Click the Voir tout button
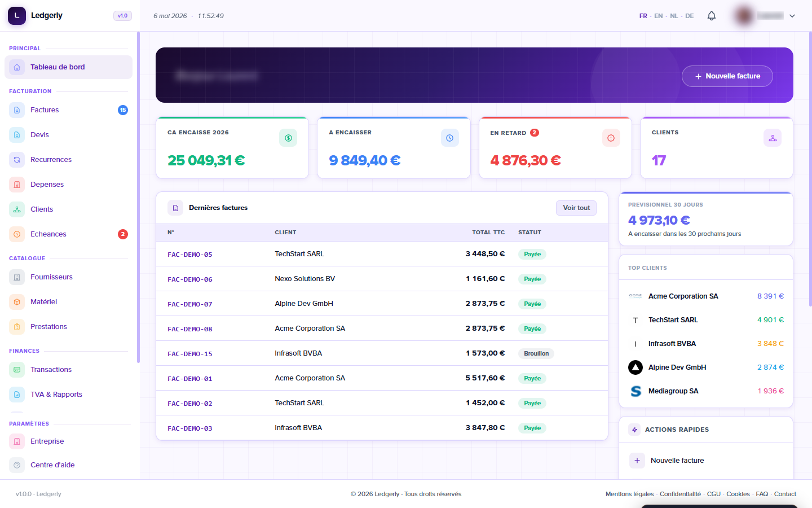812x508 pixels. coord(576,208)
